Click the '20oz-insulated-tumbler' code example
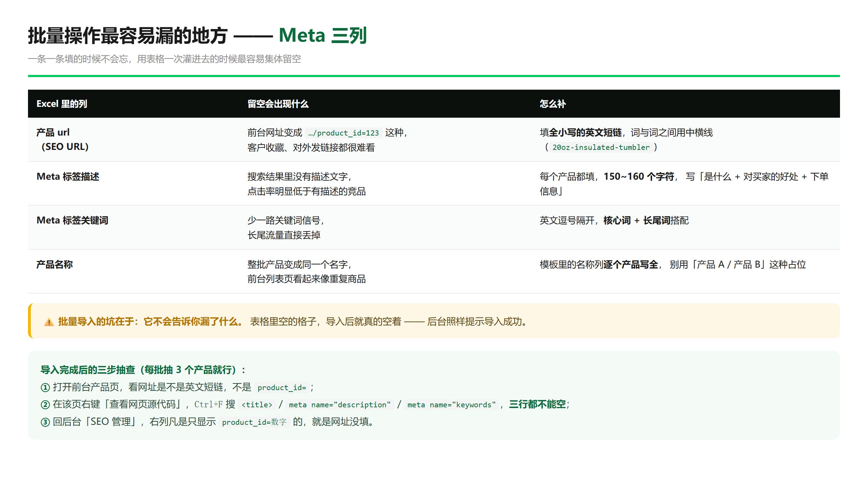This screenshot has height=477, width=868. (x=601, y=147)
